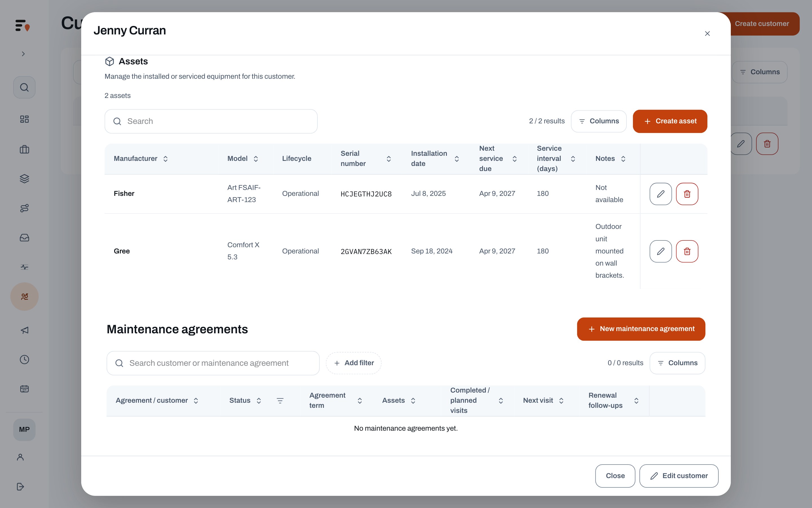Image resolution: width=812 pixels, height=508 pixels.
Task: Click the Close button in dialog footer
Action: click(x=615, y=476)
